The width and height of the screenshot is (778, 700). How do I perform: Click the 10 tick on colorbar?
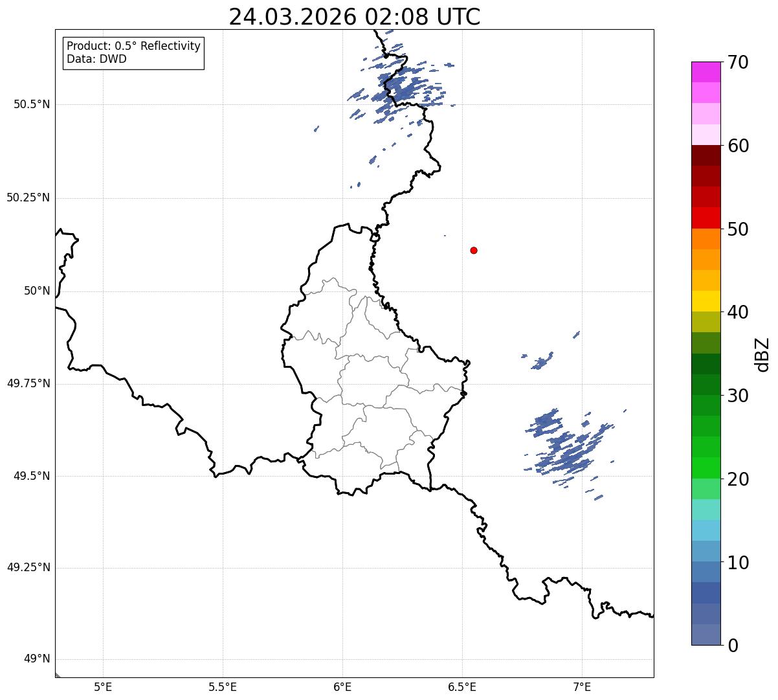(x=739, y=563)
